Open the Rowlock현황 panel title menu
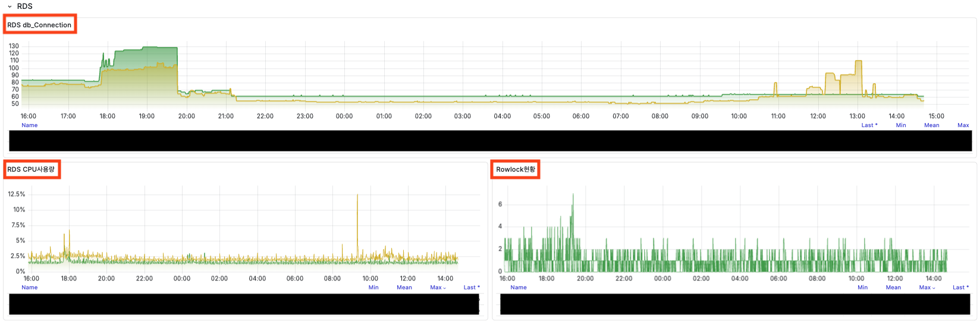This screenshot has height=325, width=980. [516, 169]
